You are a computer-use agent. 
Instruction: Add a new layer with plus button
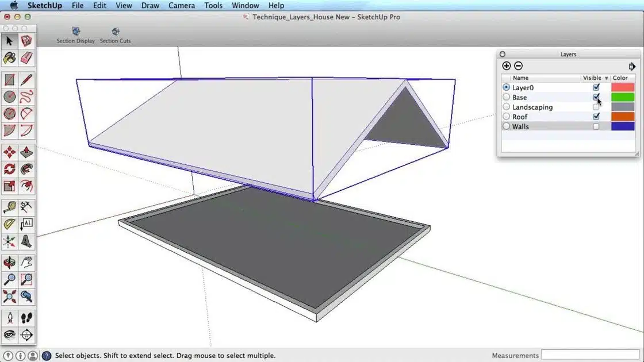(x=507, y=66)
